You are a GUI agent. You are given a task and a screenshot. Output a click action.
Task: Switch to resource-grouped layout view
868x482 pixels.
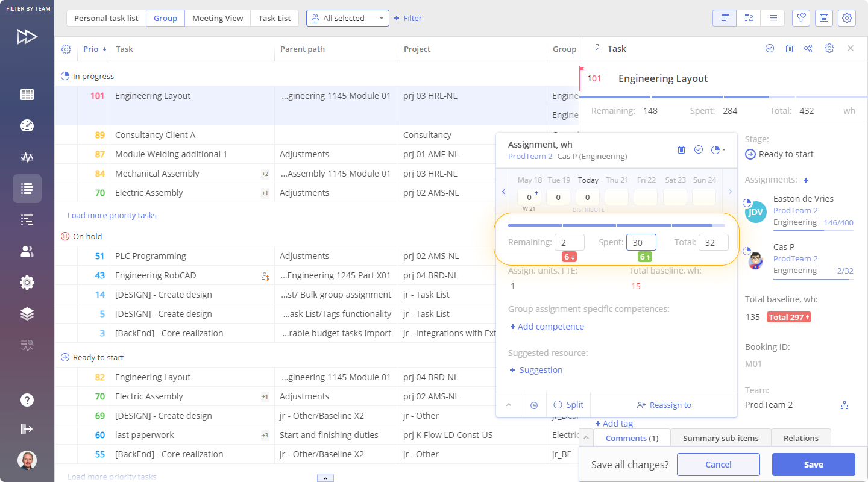749,18
